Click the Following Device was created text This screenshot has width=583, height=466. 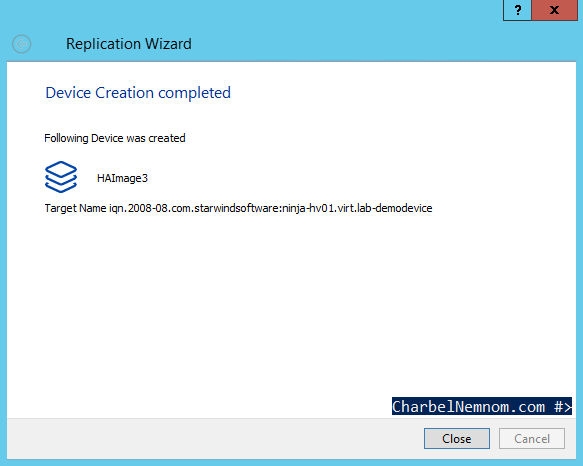[x=115, y=138]
